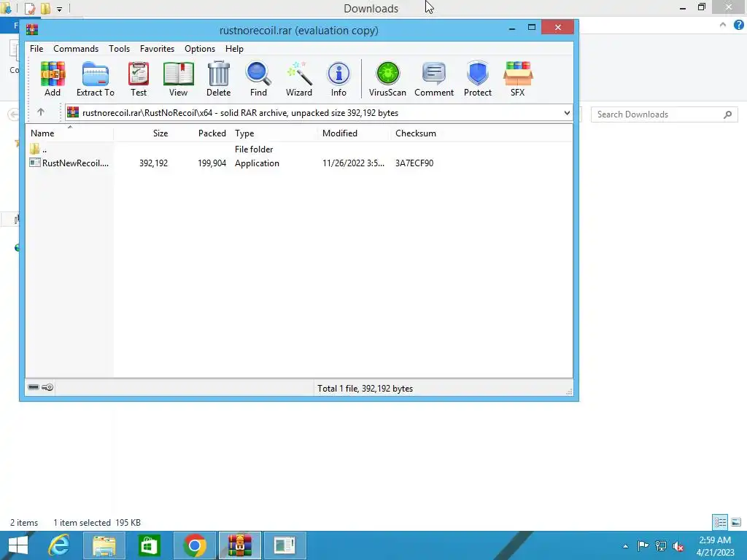The height and width of the screenshot is (560, 747).
Task: Open the Find magnifier tool
Action: (x=258, y=79)
